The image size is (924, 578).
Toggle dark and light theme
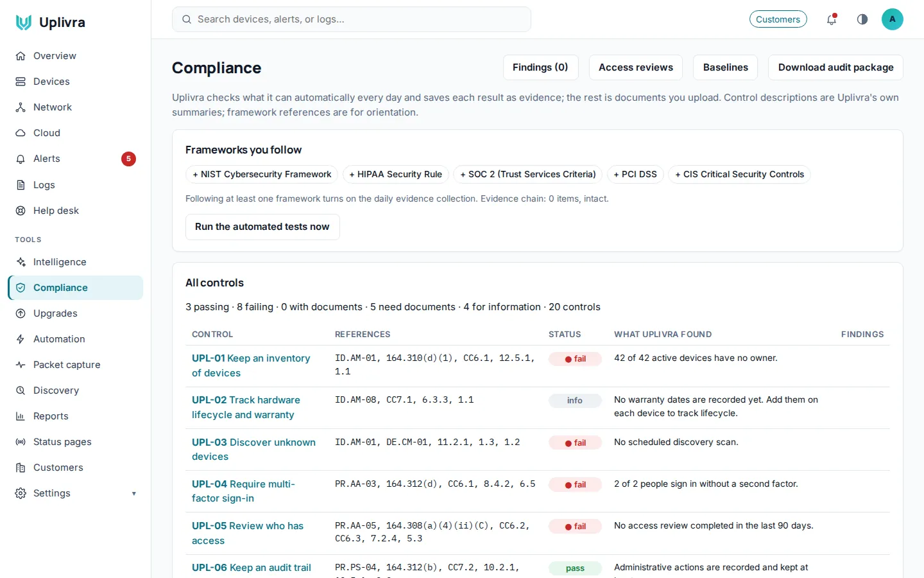862,19
